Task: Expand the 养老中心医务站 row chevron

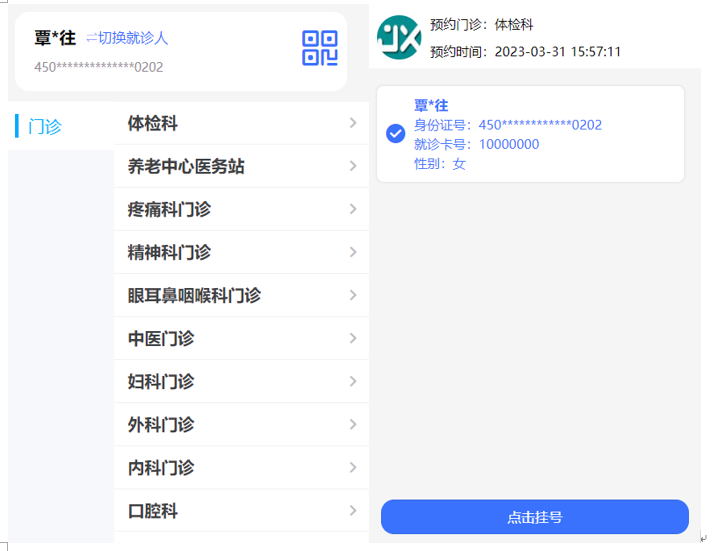Action: 353,166
